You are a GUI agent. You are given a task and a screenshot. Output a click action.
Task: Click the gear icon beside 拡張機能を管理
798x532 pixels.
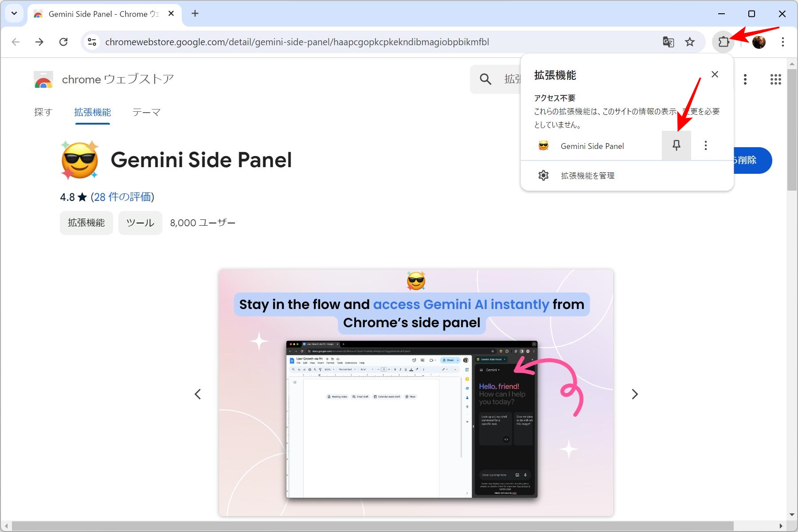544,176
